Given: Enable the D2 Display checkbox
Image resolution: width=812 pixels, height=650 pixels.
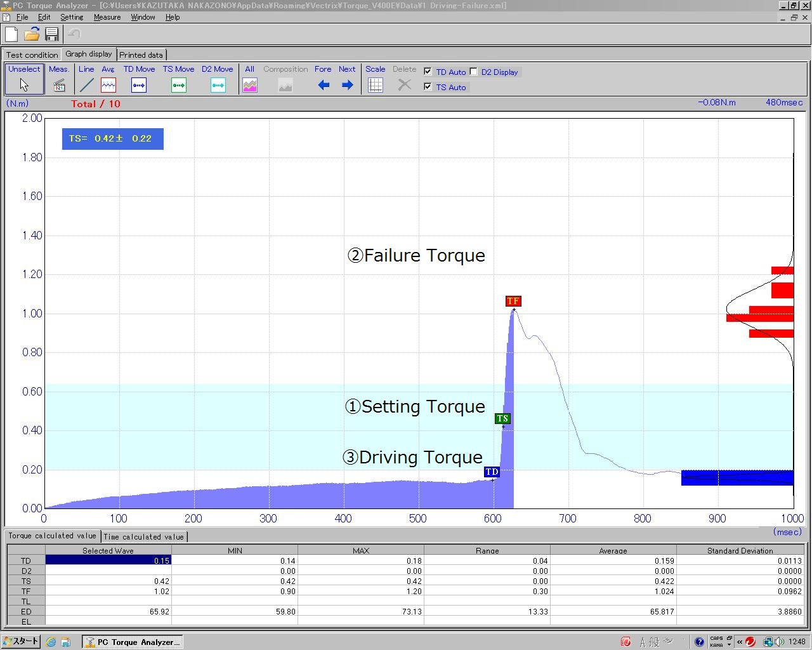Looking at the screenshot, I should pyautogui.click(x=473, y=72).
